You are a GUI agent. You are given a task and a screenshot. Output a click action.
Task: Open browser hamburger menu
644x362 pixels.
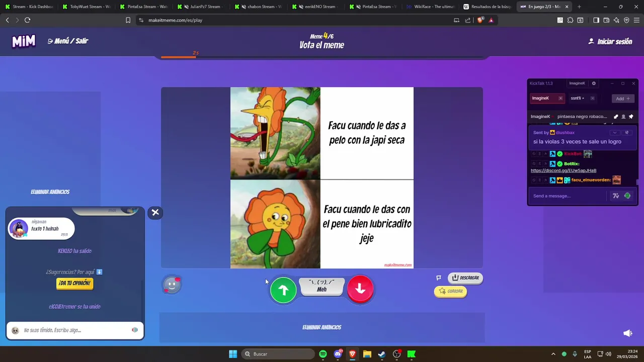pos(636,20)
